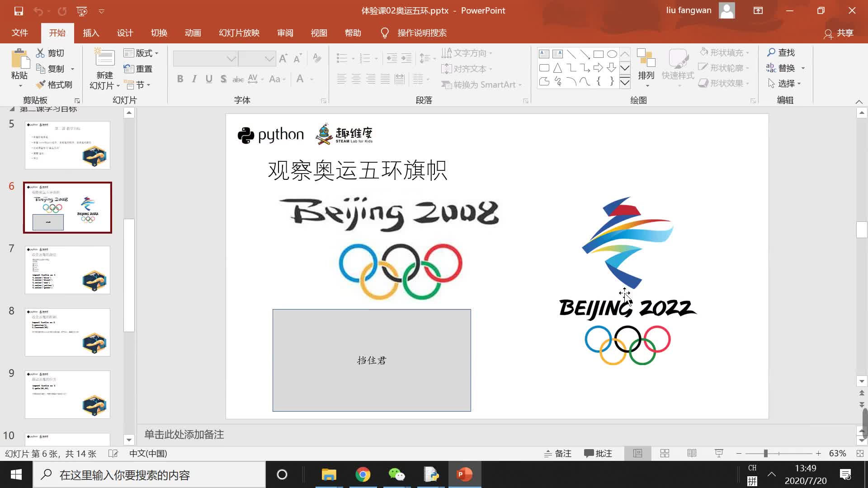Toggle Italic formatting
This screenshot has height=488, width=868.
pos(194,79)
